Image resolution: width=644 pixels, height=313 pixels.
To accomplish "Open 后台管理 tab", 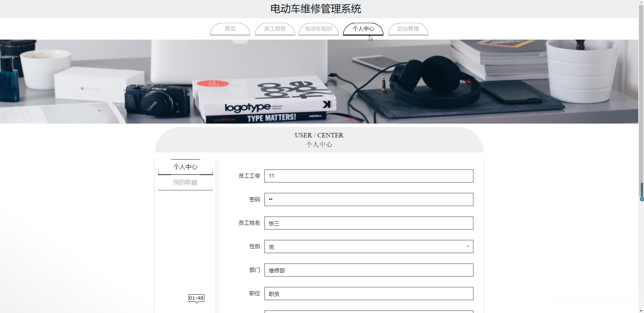I will pyautogui.click(x=408, y=29).
